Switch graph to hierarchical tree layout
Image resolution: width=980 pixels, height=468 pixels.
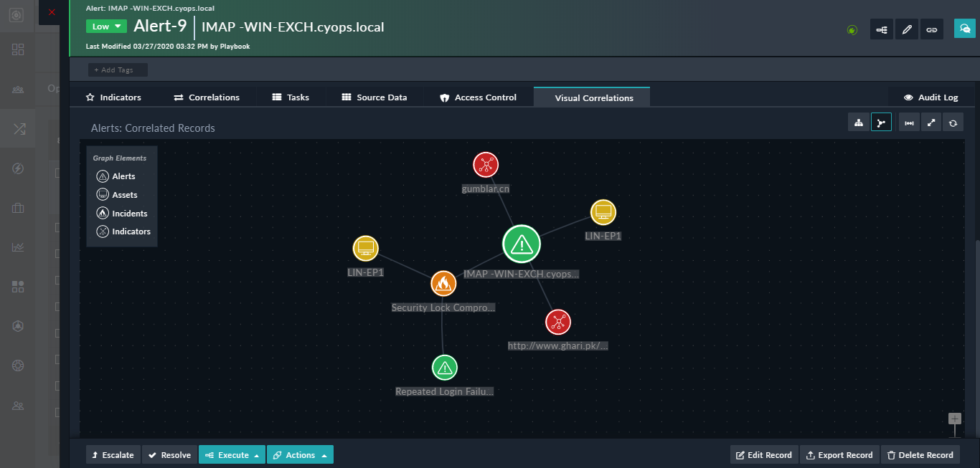[x=858, y=122]
